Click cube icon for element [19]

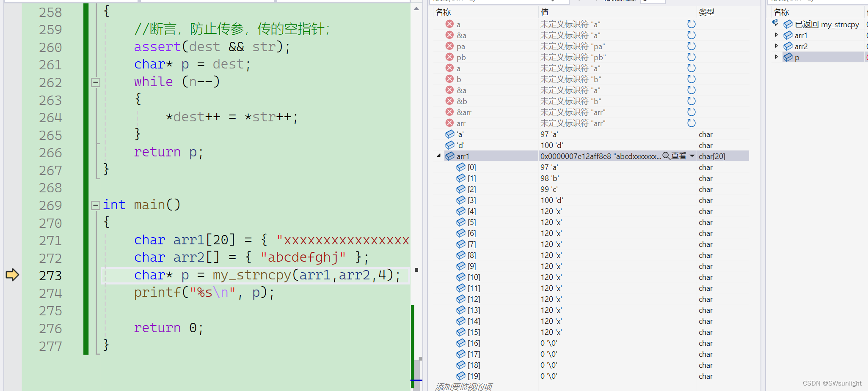coord(460,376)
